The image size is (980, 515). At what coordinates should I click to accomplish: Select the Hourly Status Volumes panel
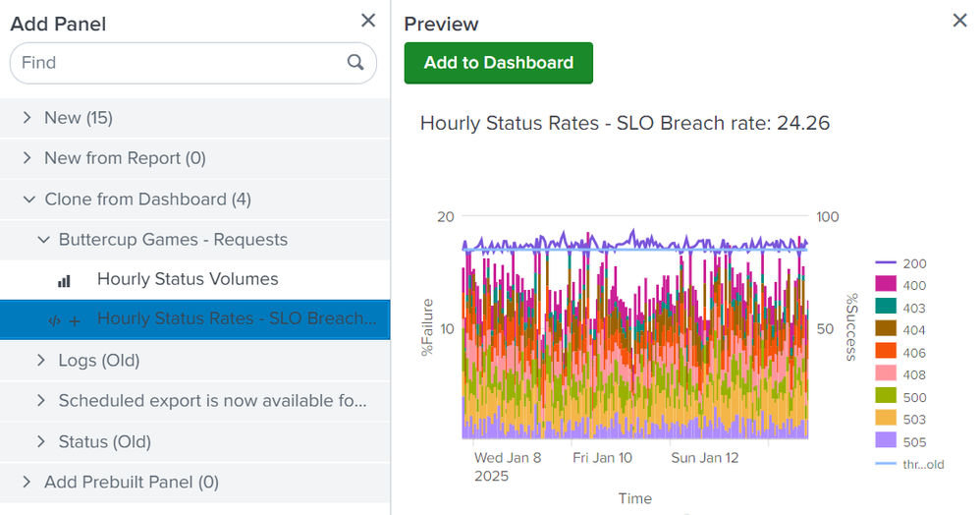coord(188,280)
